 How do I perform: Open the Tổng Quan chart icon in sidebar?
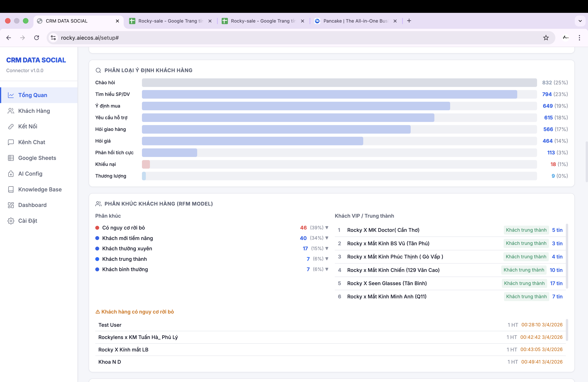11,95
